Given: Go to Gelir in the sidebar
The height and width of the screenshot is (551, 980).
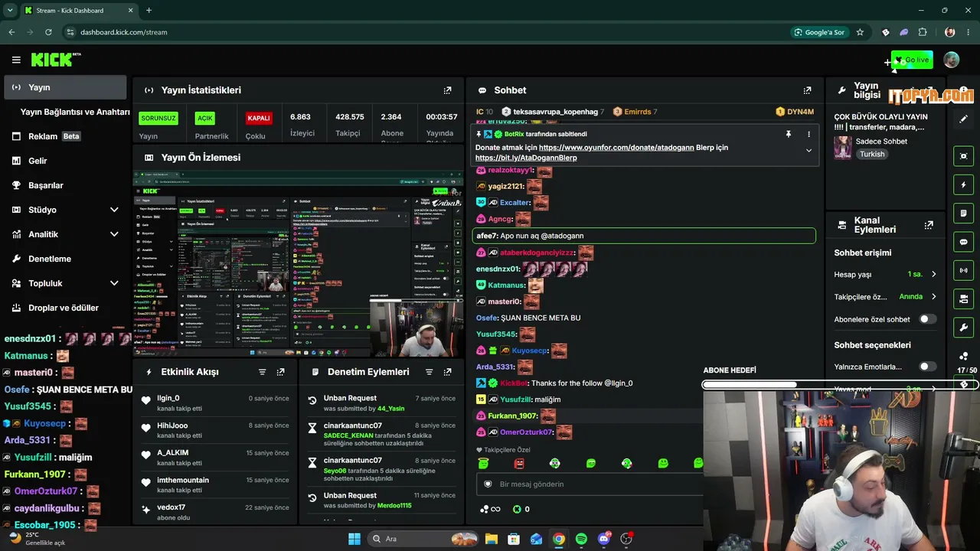Looking at the screenshot, I should (x=65, y=161).
